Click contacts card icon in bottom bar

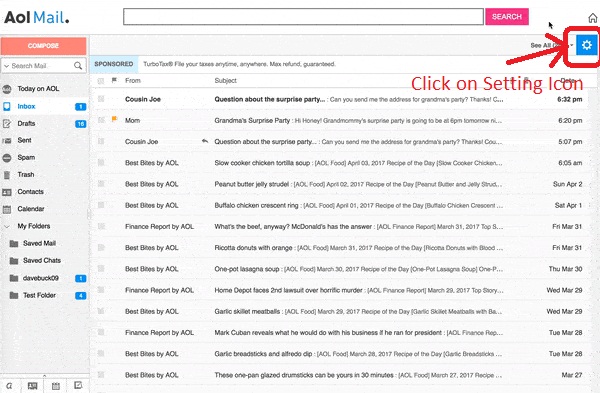click(x=33, y=386)
